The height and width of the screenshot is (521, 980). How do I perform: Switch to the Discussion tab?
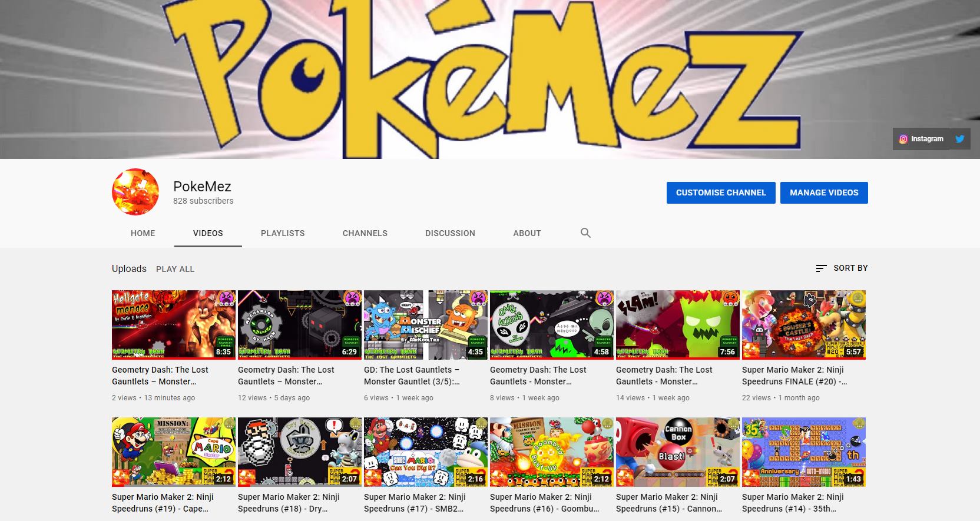point(450,233)
